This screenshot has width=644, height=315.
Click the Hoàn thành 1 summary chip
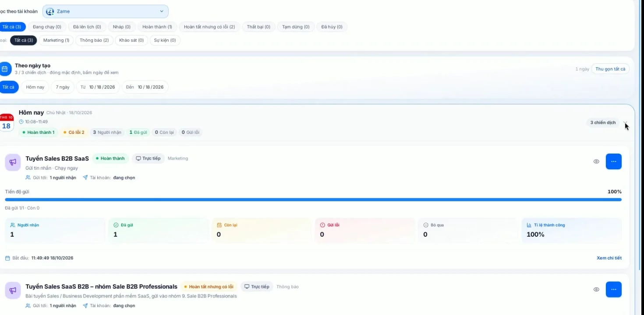click(39, 132)
